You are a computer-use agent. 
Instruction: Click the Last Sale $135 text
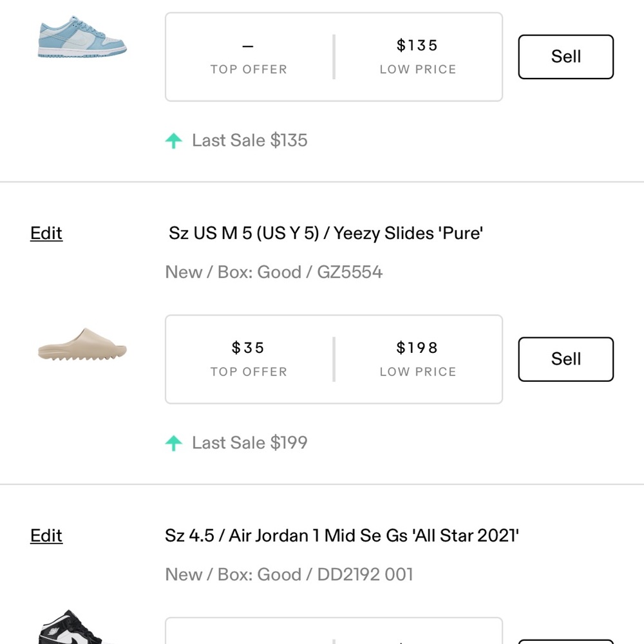pyautogui.click(x=250, y=140)
